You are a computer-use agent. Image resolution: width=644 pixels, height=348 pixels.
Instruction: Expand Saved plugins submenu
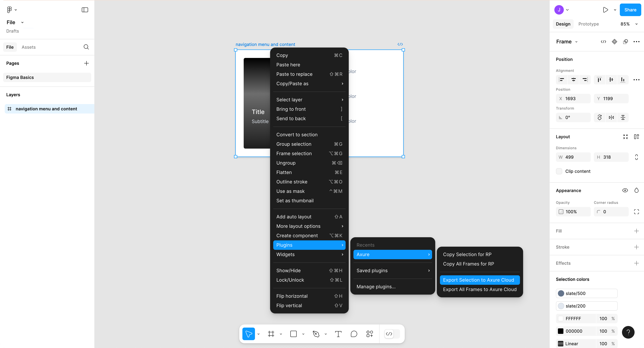393,271
